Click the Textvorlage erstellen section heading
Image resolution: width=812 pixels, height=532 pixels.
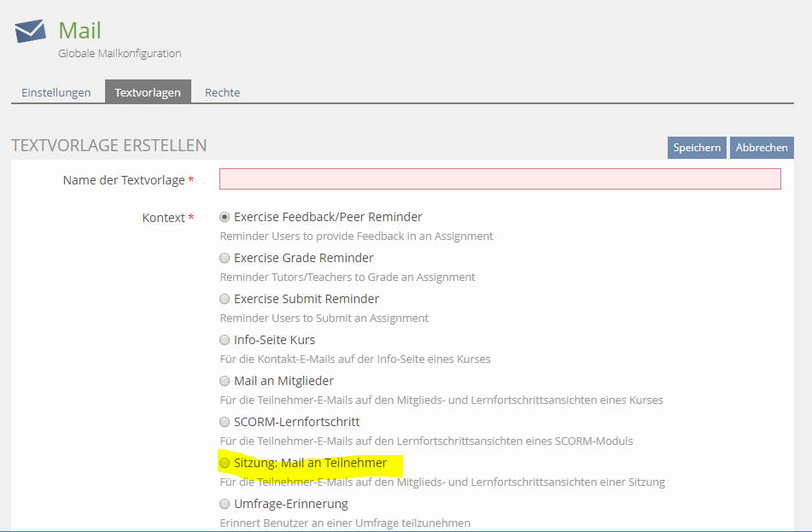[109, 146]
